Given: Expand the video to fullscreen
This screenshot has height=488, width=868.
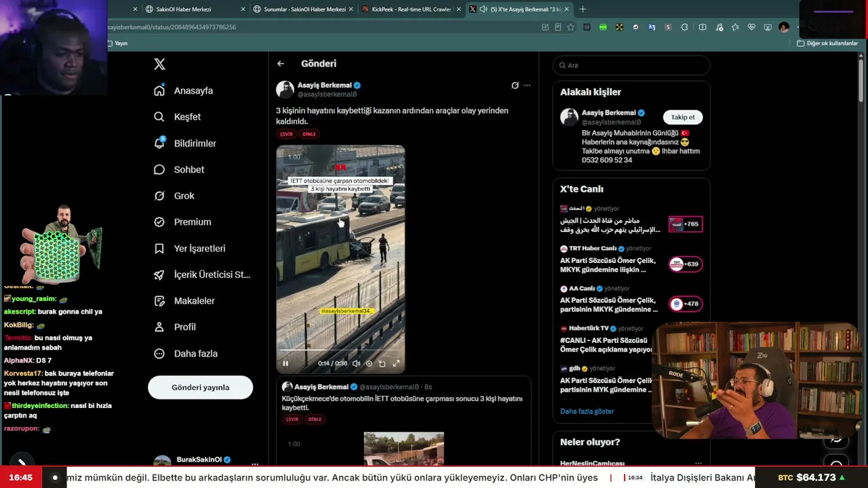Looking at the screenshot, I should 396,363.
